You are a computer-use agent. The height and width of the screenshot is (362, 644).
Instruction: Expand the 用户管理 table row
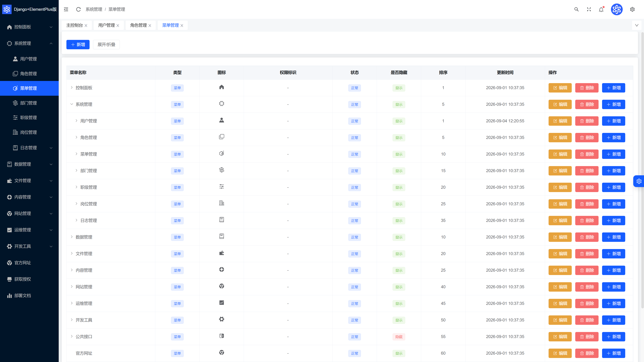76,121
